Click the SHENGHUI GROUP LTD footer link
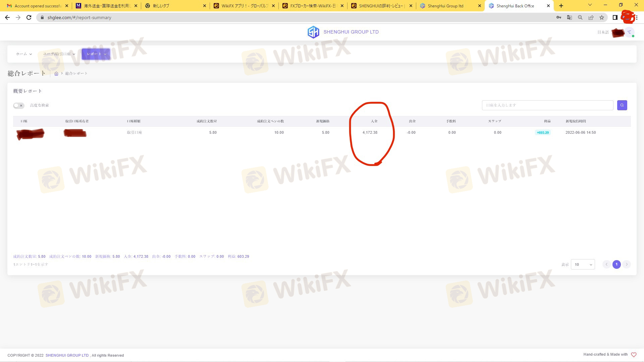The width and height of the screenshot is (644, 362). click(x=67, y=355)
